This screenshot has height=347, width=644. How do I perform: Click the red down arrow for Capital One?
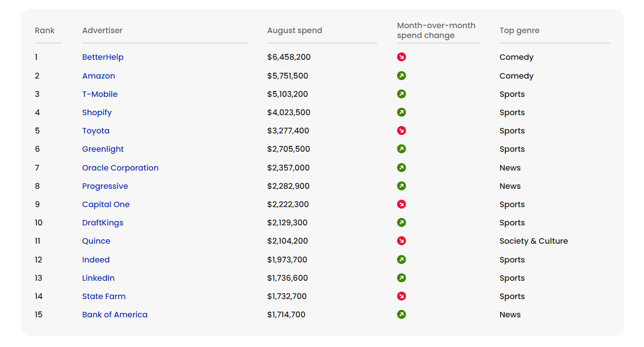(402, 204)
